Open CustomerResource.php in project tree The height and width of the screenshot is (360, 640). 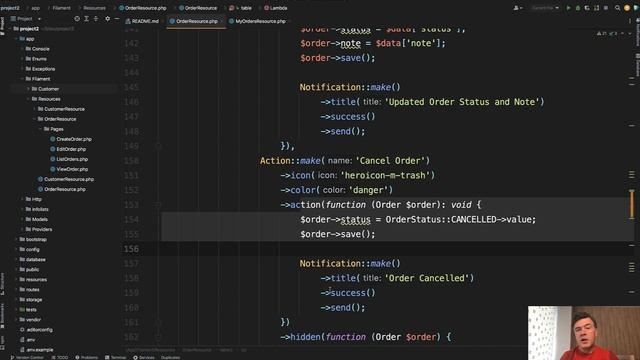tap(66, 179)
